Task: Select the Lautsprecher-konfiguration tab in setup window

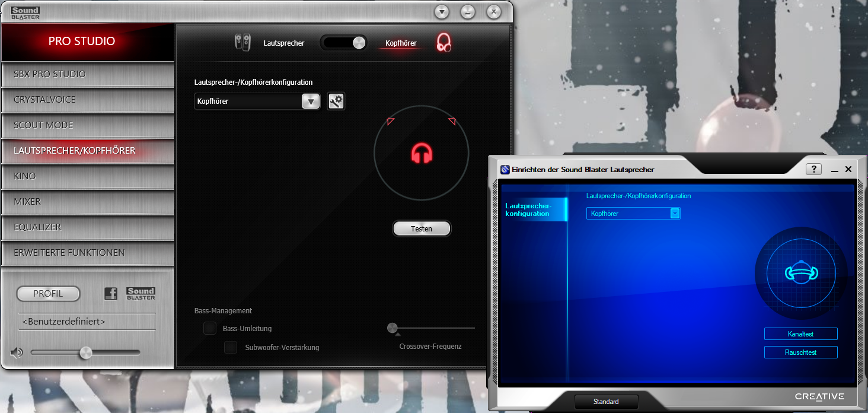Action: 534,209
